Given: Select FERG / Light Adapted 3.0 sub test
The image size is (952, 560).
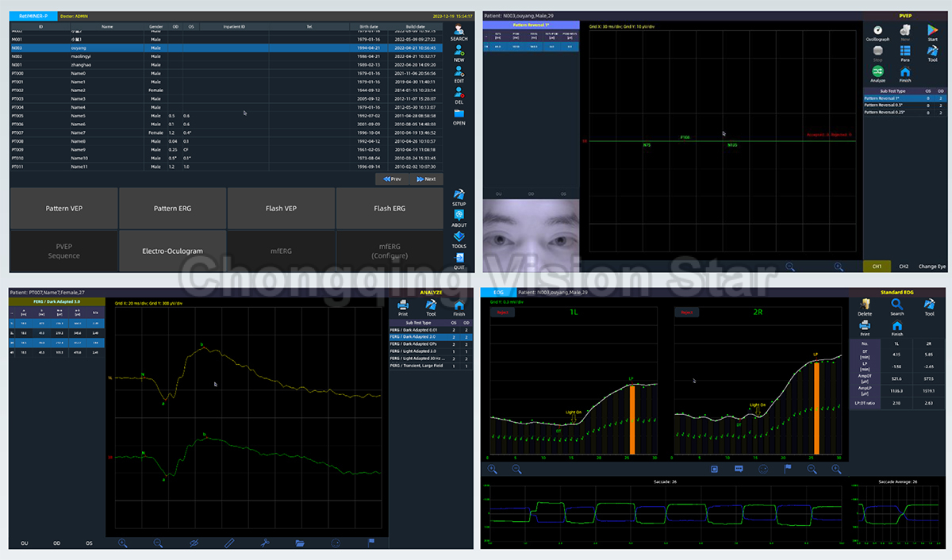Looking at the screenshot, I should 412,351.
